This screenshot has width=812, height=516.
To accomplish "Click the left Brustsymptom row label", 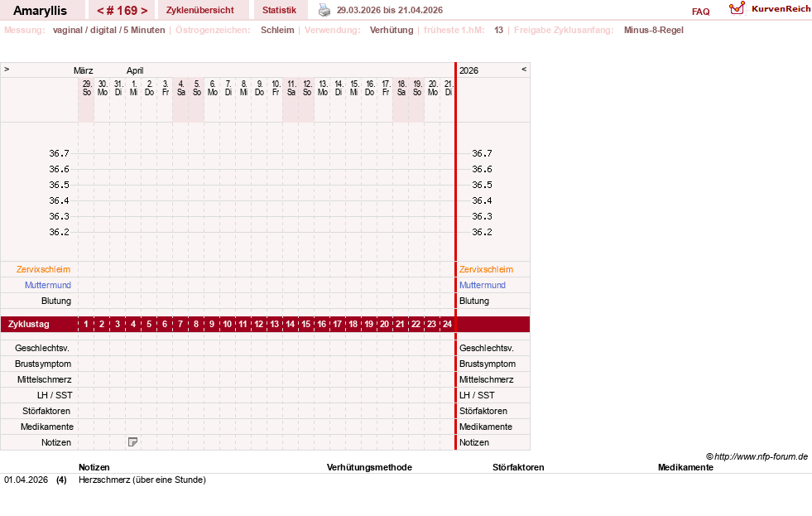I will tap(43, 364).
